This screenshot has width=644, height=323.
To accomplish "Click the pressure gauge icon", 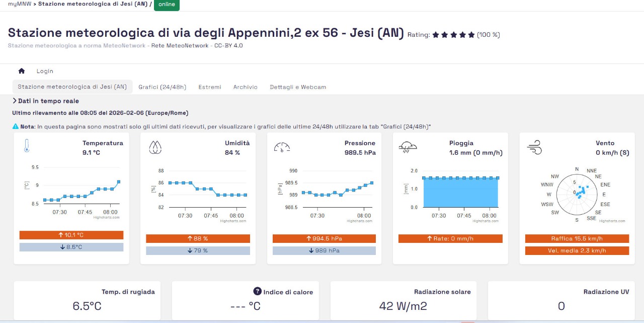I will click(x=282, y=147).
